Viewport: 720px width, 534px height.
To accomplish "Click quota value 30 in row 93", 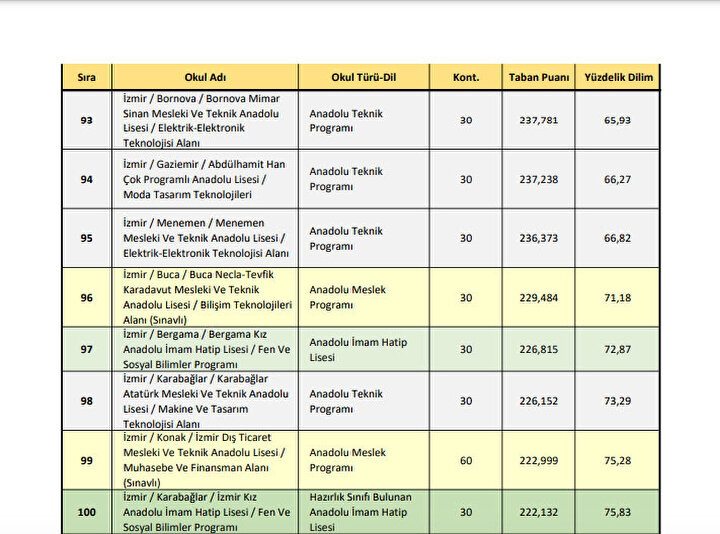I will coord(466,120).
